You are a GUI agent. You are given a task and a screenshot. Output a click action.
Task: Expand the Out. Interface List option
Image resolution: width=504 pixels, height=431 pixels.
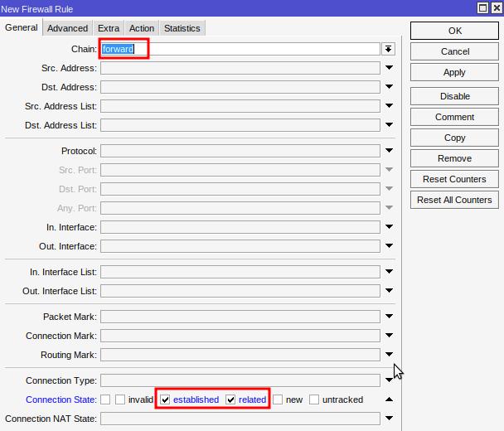[x=389, y=291]
